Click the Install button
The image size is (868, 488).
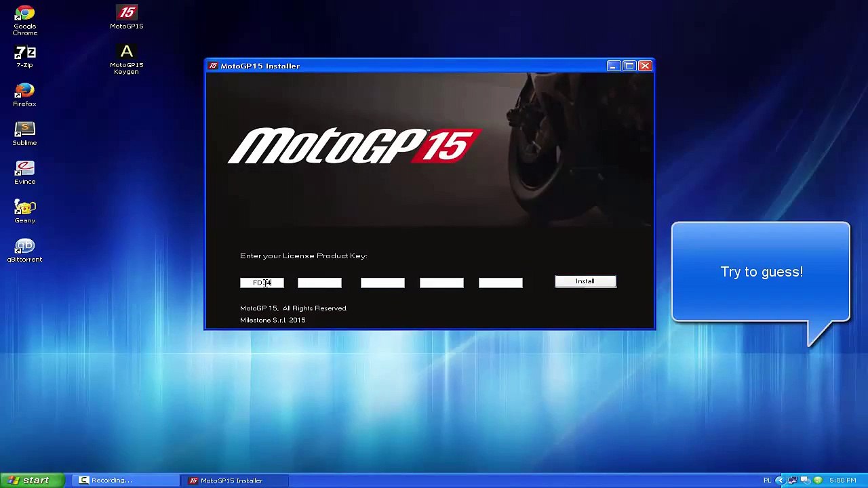585,281
